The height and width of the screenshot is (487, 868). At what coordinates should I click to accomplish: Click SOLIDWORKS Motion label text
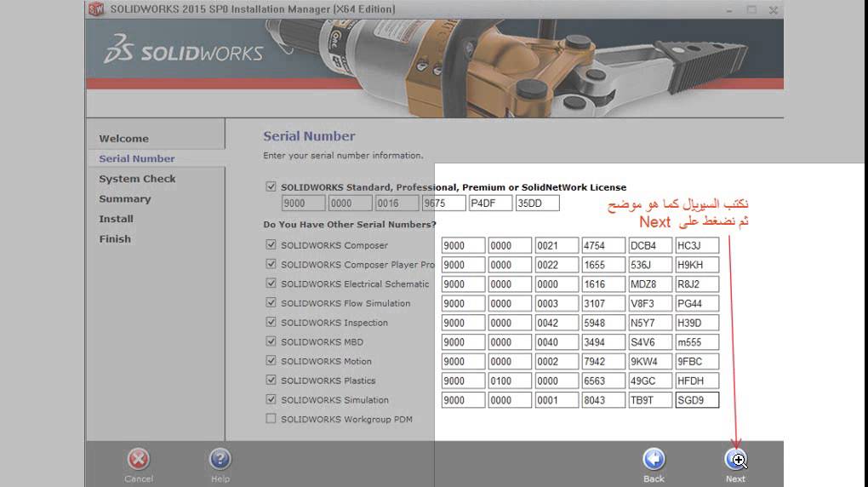(x=326, y=361)
